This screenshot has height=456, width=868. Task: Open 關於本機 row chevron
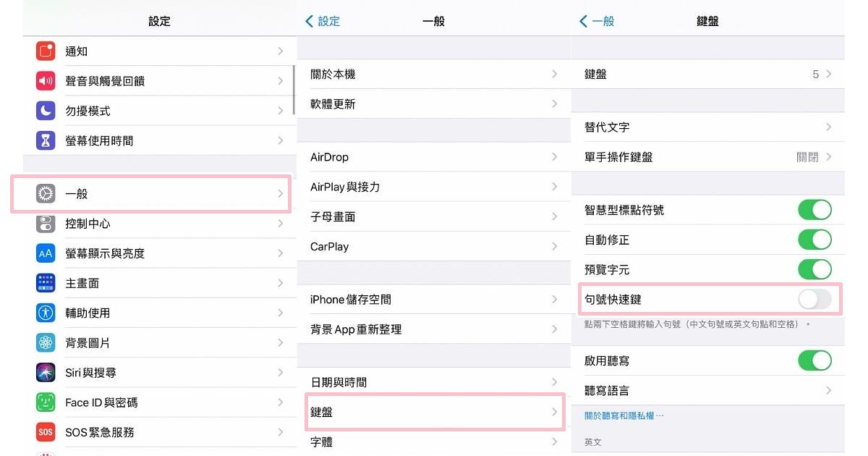click(x=555, y=74)
